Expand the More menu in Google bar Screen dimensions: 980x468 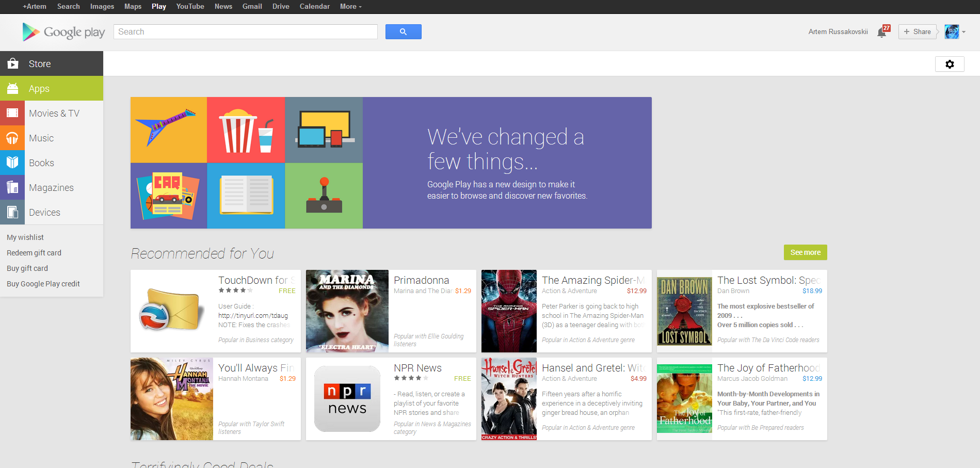(x=350, y=6)
